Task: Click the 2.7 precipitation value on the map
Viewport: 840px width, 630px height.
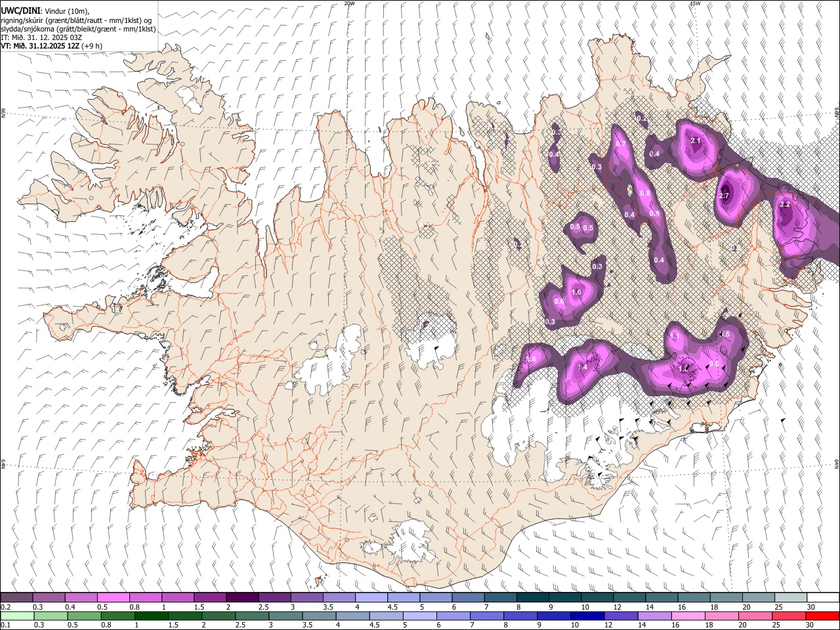Action: coord(724,196)
